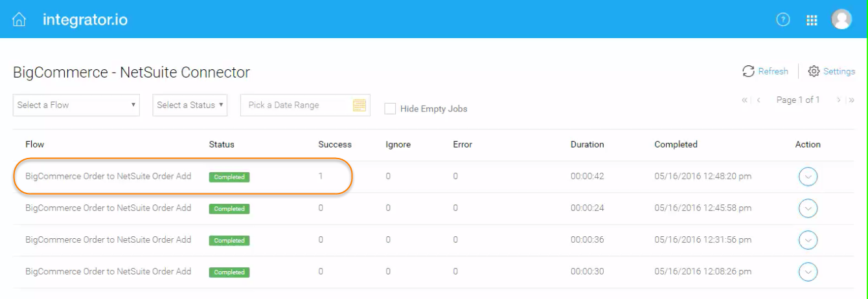Viewport: 868px width, 299px height.
Task: Go to previous page arrow
Action: pyautogui.click(x=759, y=100)
